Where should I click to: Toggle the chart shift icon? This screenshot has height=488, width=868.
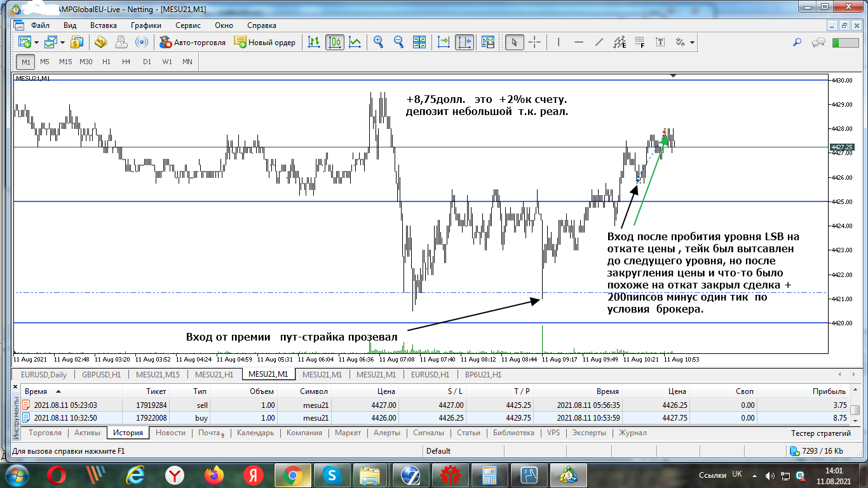(465, 43)
